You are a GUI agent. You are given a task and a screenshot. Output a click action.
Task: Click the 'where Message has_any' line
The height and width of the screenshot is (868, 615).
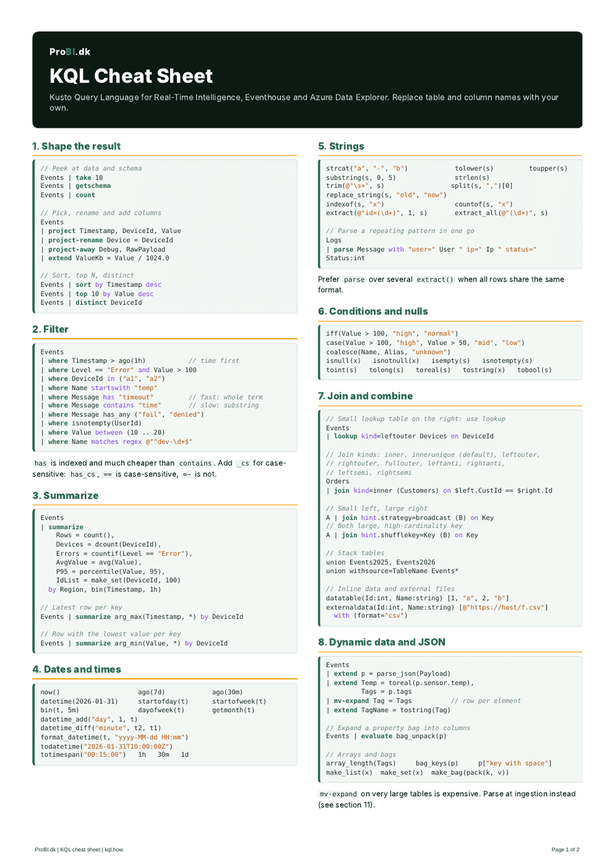pos(122,415)
